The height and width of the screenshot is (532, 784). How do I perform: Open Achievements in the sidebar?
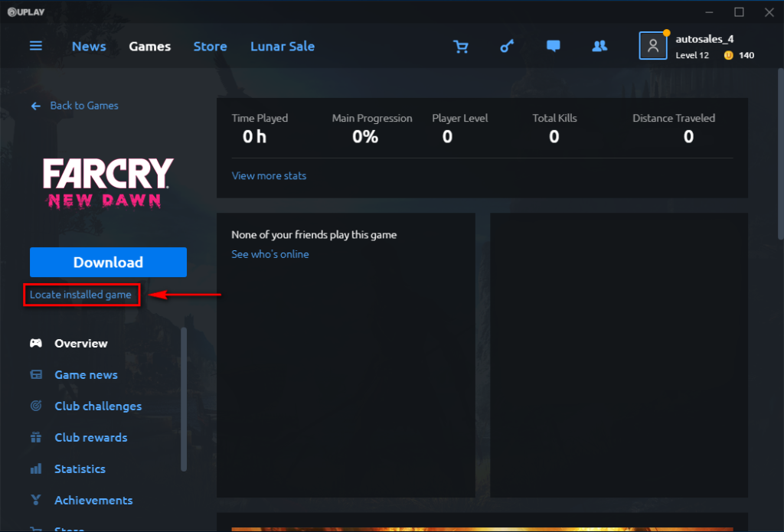click(93, 501)
